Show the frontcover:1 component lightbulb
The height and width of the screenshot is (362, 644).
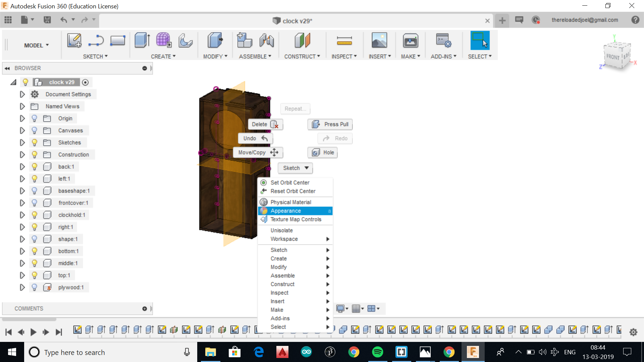pyautogui.click(x=34, y=203)
